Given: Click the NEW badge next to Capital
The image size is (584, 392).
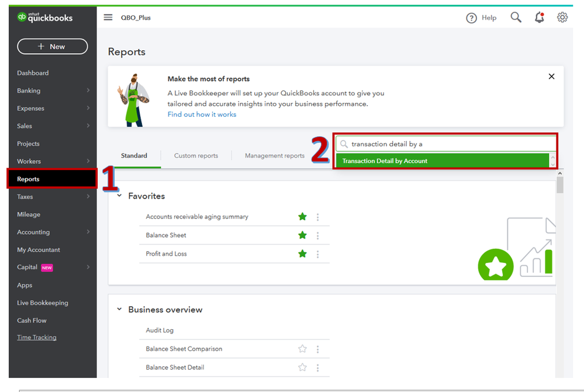Looking at the screenshot, I should (47, 268).
